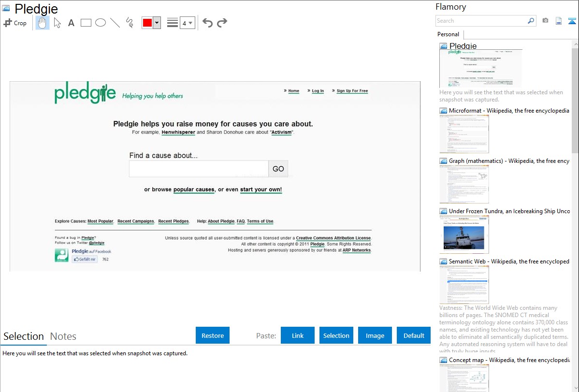
Task: Click the scrollbar up arrow in snapshot list
Action: [575, 44]
